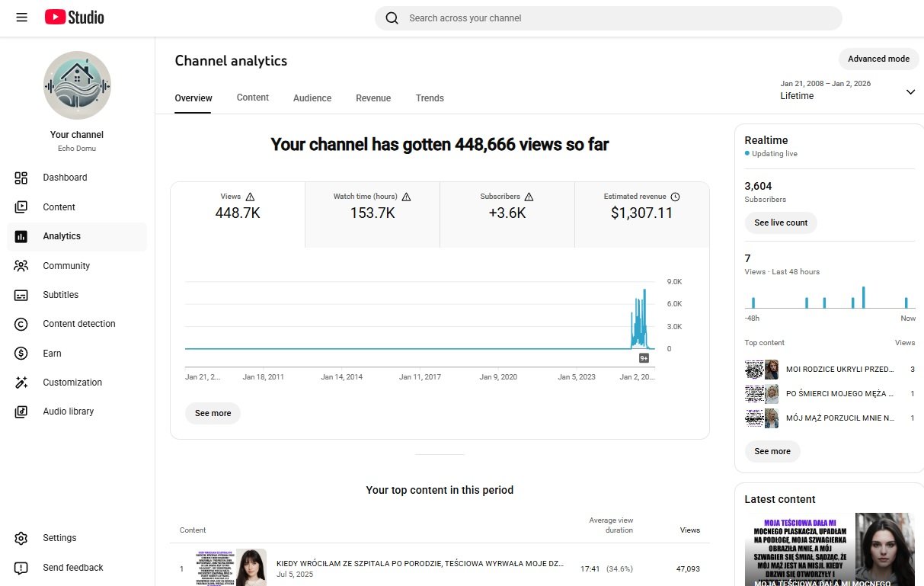Click the clock icon beside Estimated revenue

click(x=675, y=197)
